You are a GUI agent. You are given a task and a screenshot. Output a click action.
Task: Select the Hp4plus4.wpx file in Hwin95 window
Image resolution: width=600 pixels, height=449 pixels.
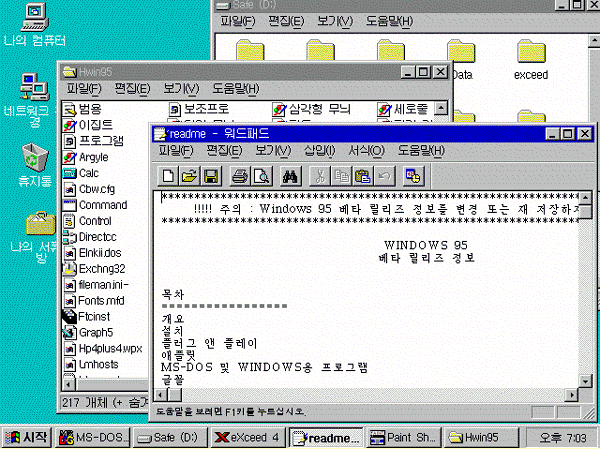[103, 348]
